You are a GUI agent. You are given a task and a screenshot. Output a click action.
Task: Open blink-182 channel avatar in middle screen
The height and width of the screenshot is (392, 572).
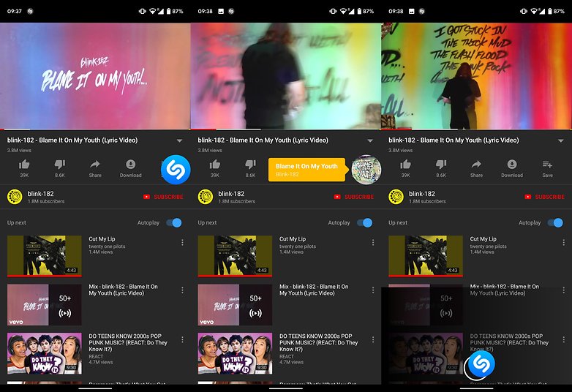(206, 197)
